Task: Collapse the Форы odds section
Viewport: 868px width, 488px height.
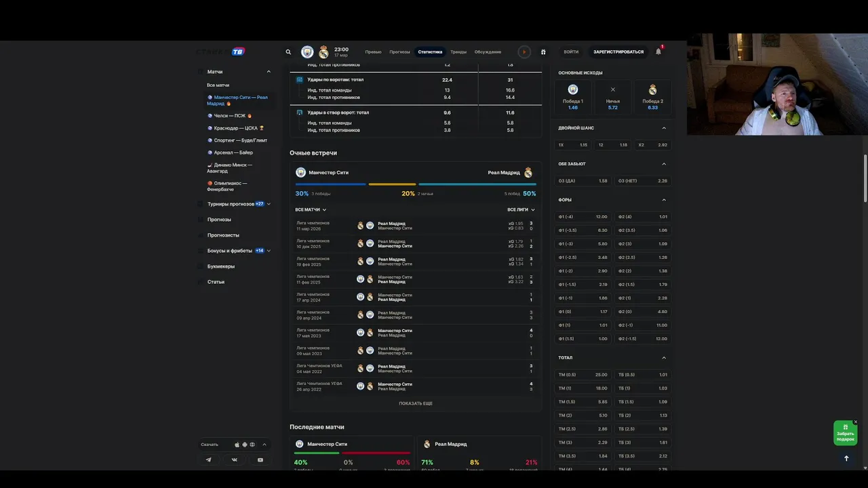Action: pos(664,200)
